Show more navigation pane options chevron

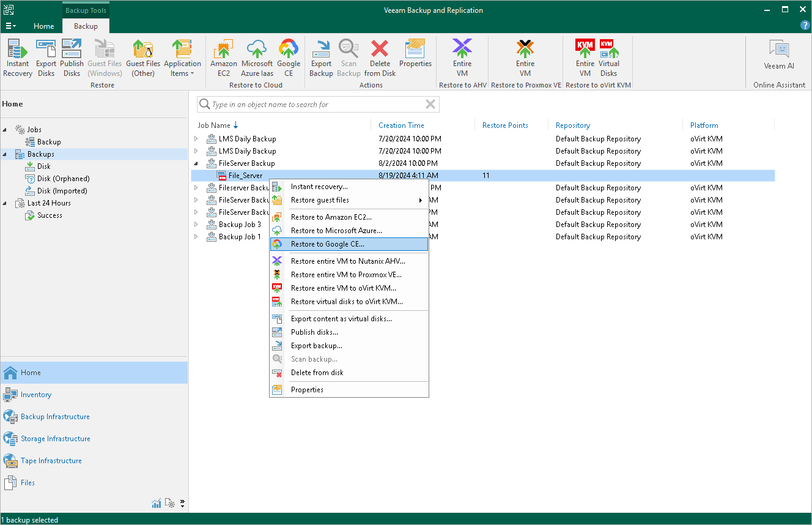point(182,504)
